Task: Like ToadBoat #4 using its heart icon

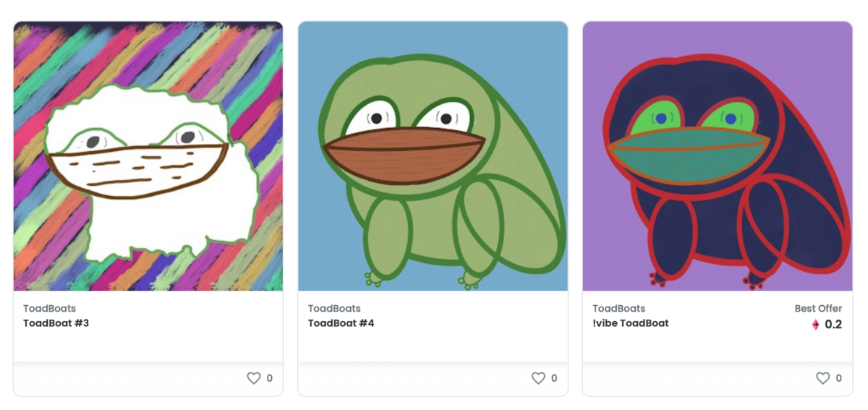Action: tap(538, 378)
